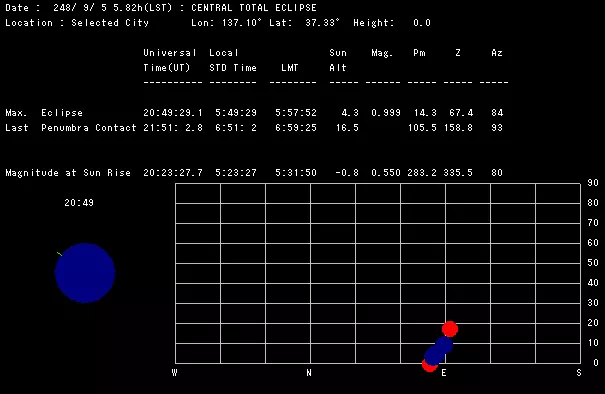Click the 90 altitude axis label
Viewport: 605px width, 394px height.
tap(593, 183)
